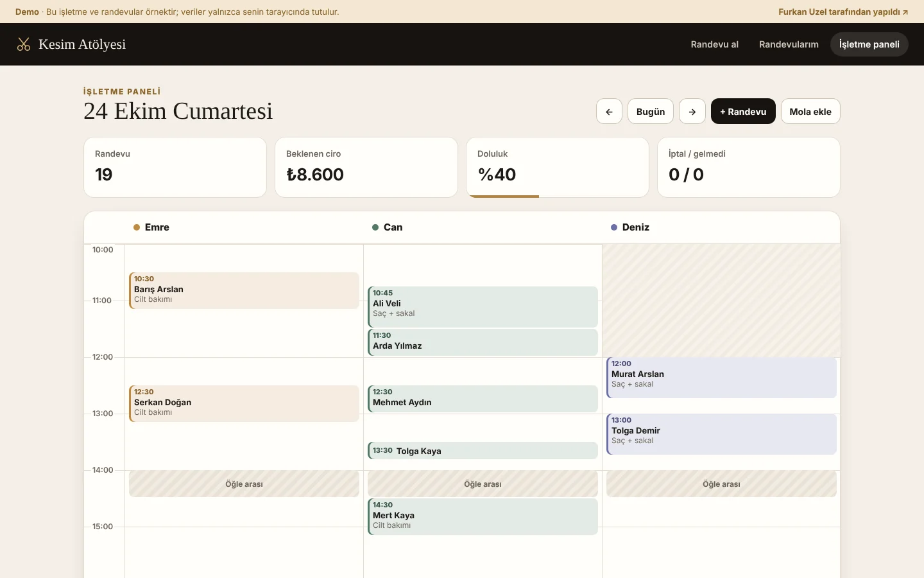The width and height of the screenshot is (924, 578).
Task: Open Serkan Doğan 12:30 appointment
Action: [x=244, y=403]
